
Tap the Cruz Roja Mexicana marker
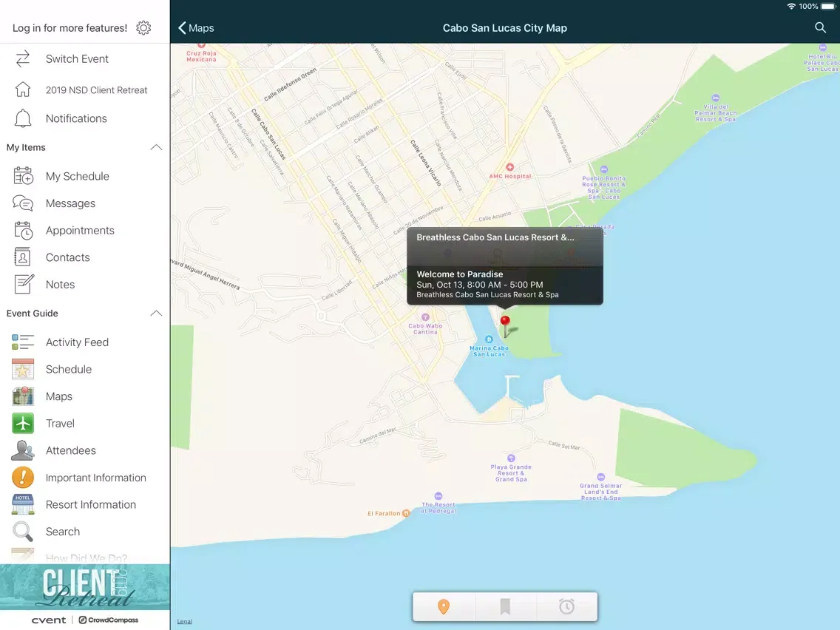pyautogui.click(x=201, y=46)
